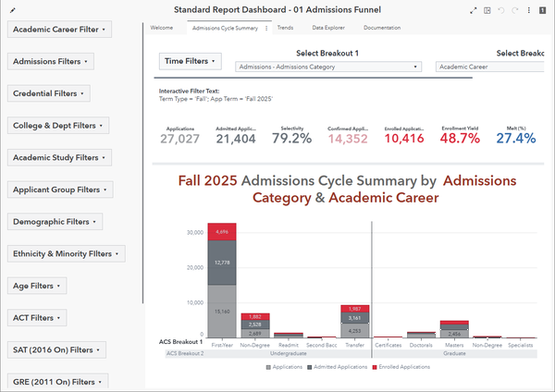
Task: Click the edit pencil icon
Action: pos(13,10)
